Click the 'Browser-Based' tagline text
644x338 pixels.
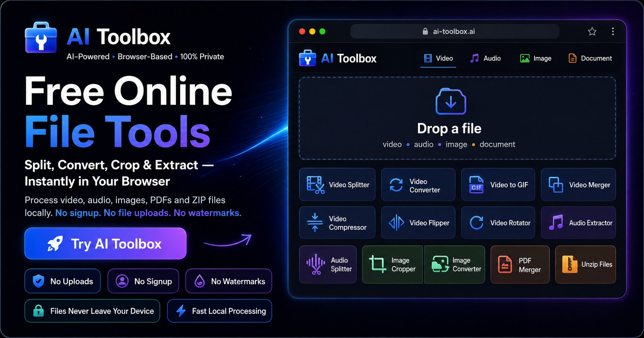(145, 57)
